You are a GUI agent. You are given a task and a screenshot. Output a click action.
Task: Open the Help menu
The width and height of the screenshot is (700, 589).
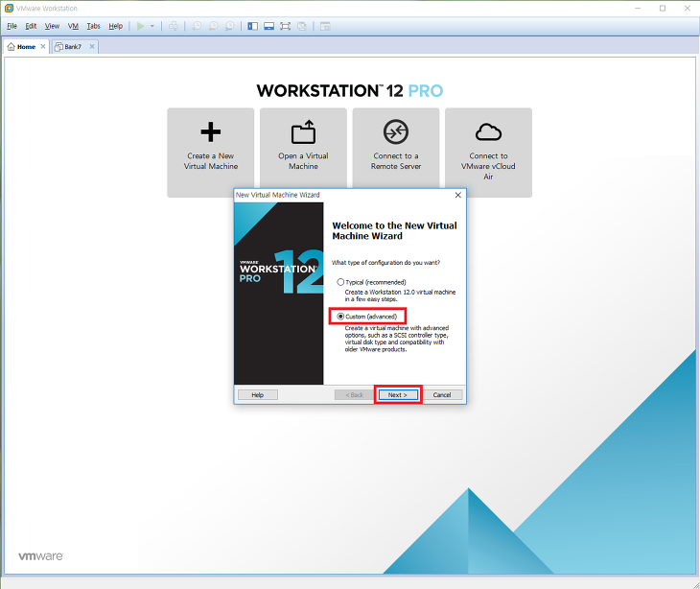point(116,26)
